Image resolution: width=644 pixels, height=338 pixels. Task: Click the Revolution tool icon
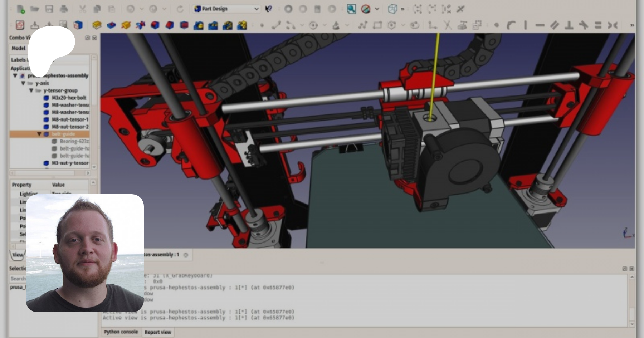coord(126,25)
